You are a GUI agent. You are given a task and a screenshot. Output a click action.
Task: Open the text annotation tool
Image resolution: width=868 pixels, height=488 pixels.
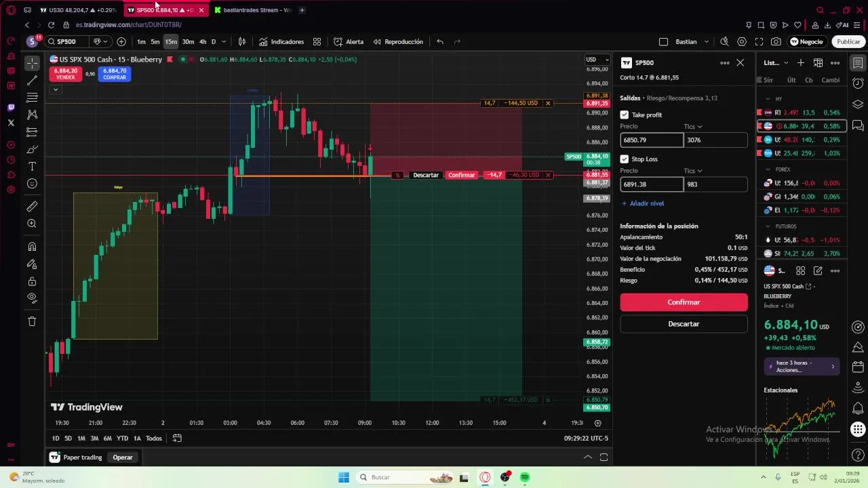(x=32, y=167)
